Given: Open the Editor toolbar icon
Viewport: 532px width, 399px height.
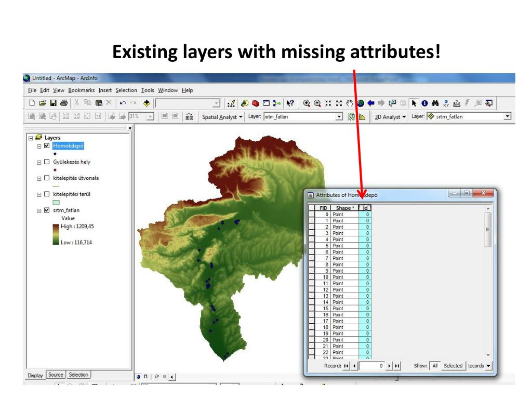Looking at the screenshot, I should 231,103.
